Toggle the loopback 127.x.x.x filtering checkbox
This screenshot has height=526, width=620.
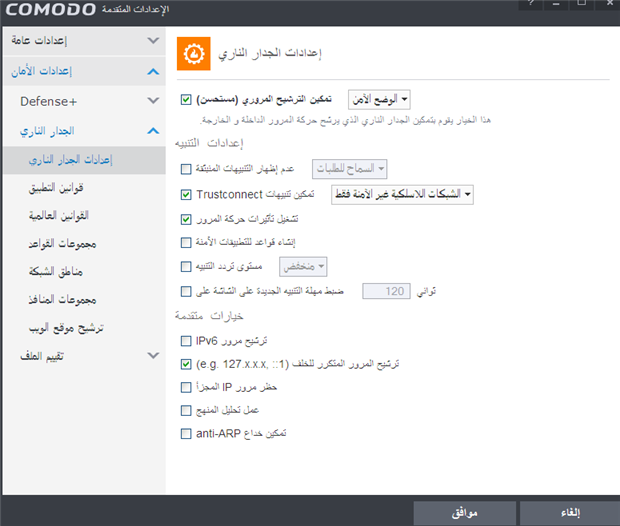[x=187, y=365]
